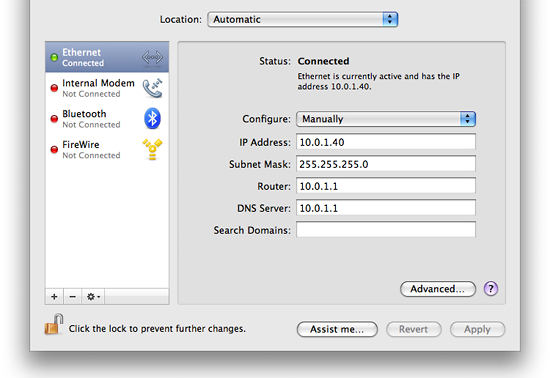
Task: Select the FireWire service
Action: (x=107, y=149)
